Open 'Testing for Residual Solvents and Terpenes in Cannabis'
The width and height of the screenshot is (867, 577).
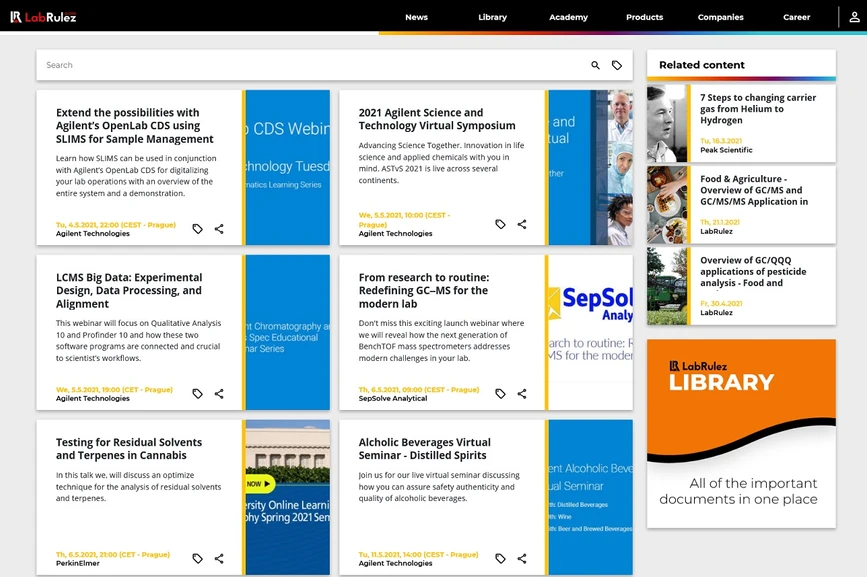129,448
